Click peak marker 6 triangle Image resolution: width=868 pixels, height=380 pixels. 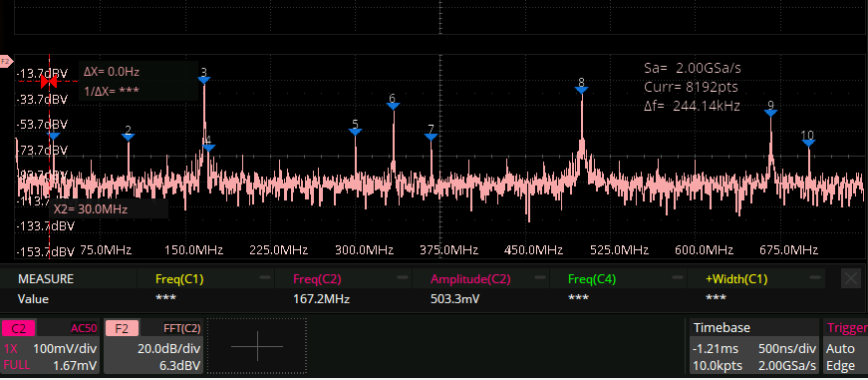click(393, 107)
